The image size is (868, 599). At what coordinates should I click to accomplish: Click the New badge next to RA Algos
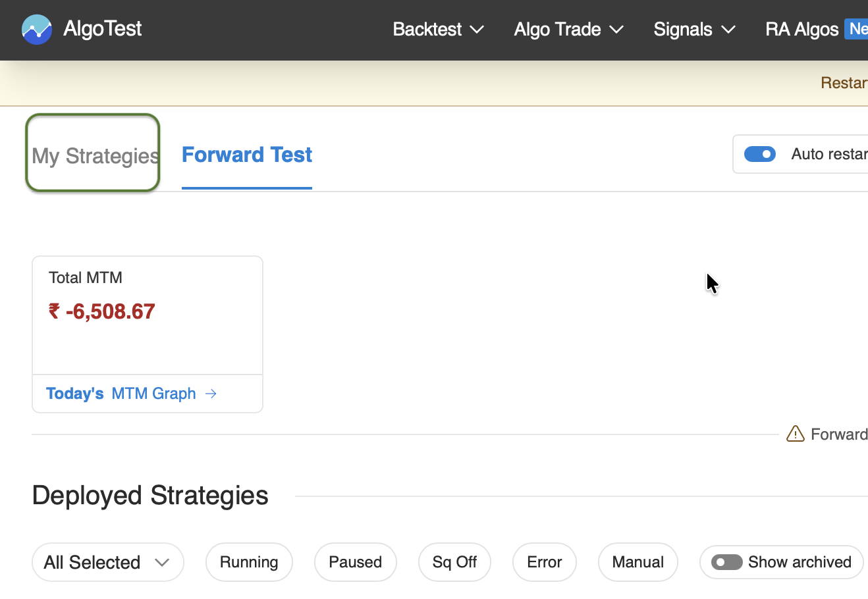point(856,29)
